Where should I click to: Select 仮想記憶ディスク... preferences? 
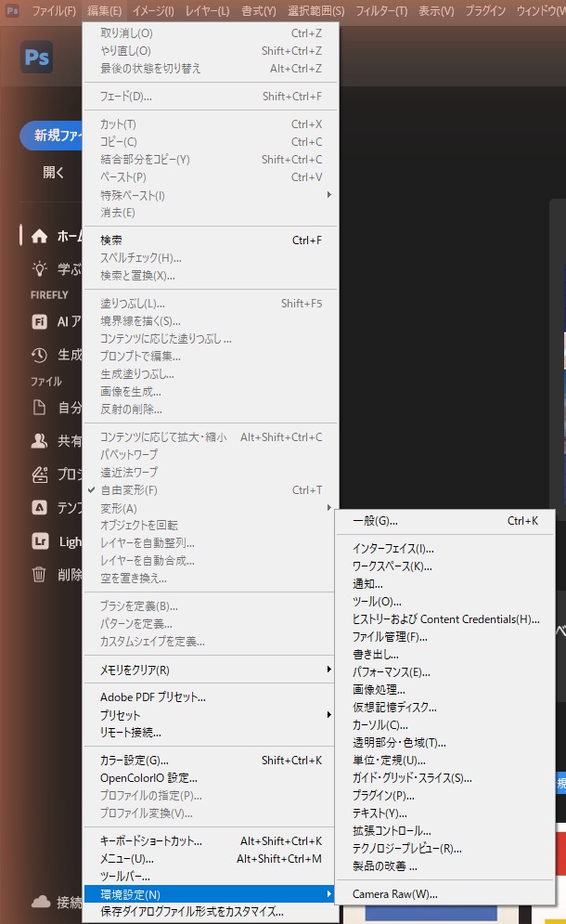pos(444,707)
